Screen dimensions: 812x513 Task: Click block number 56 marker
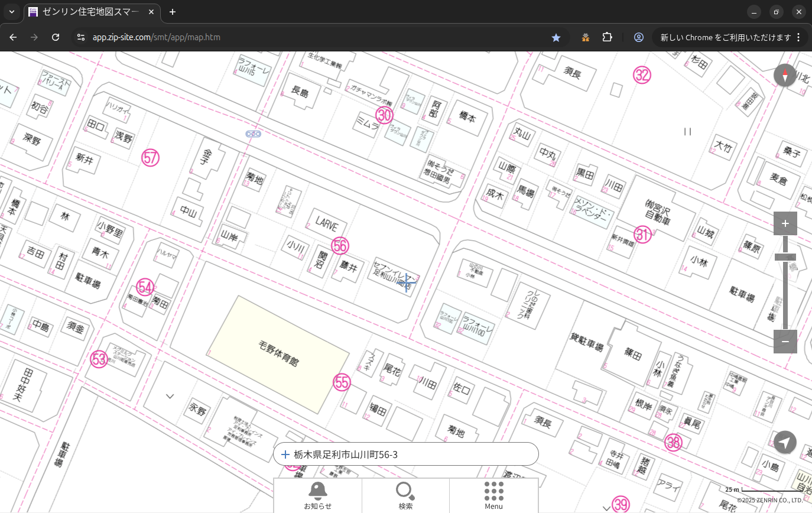point(340,246)
